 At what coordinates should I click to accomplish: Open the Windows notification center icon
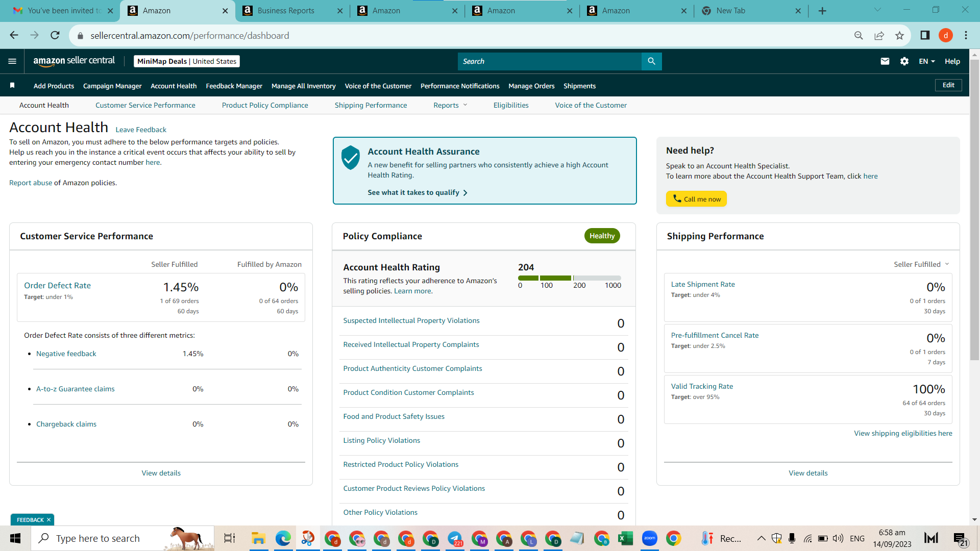coord(960,538)
